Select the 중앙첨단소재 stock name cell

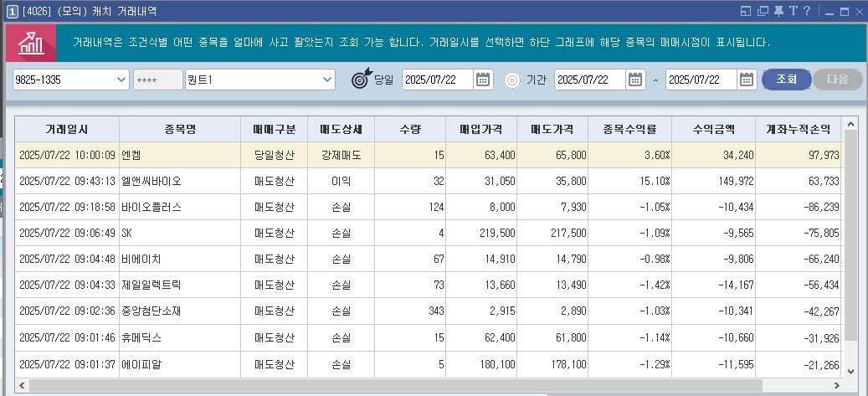click(x=180, y=311)
